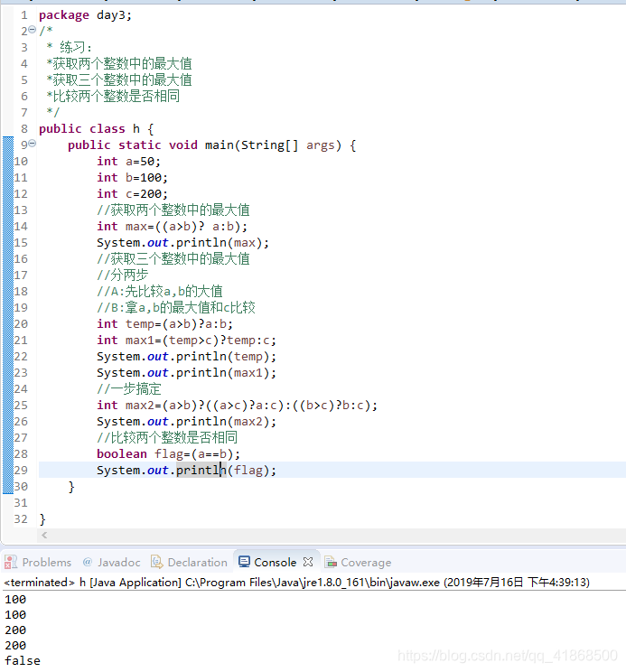This screenshot has width=626, height=672.
Task: Click 'System.out.println(flag);' line
Action: 186,471
